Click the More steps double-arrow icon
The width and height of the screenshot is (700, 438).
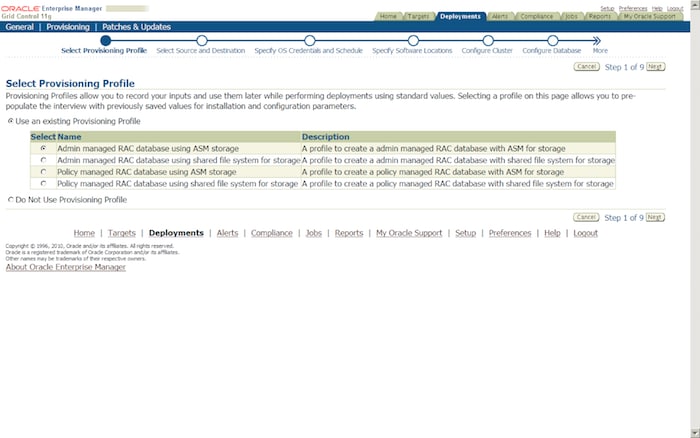pos(596,41)
